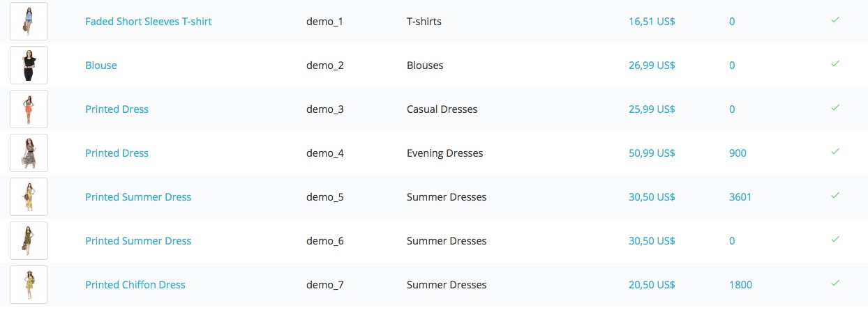The height and width of the screenshot is (310, 868).
Task: Click the Printed Chiffon Dress product link
Action: [135, 285]
